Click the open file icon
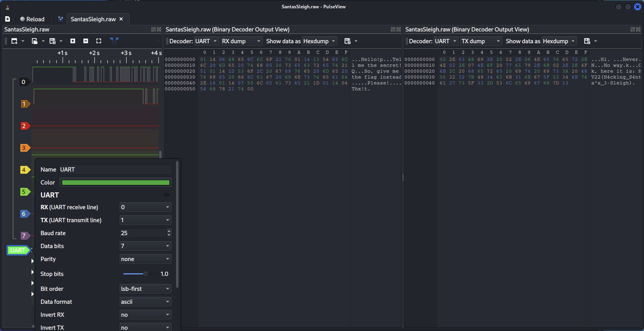This screenshot has width=644, height=331. 35,41
